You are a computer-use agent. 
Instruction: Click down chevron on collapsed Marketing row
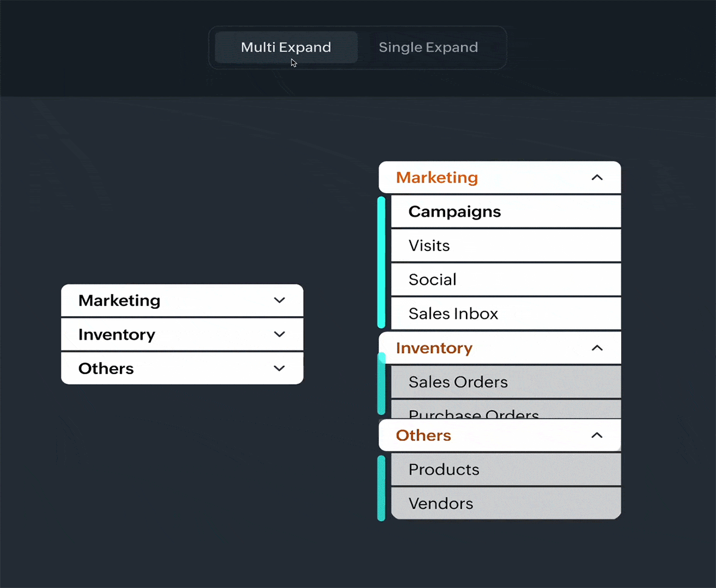(x=279, y=301)
